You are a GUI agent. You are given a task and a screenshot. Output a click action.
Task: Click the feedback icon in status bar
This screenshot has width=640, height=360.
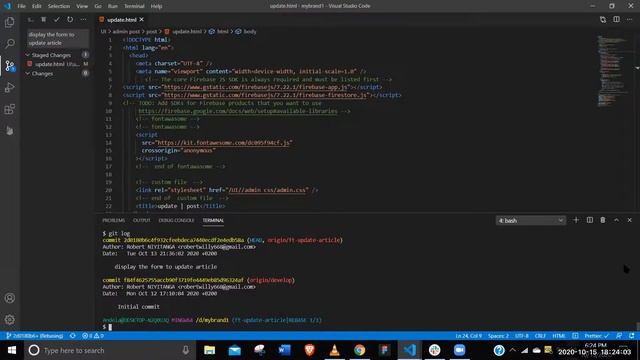click(x=619, y=336)
